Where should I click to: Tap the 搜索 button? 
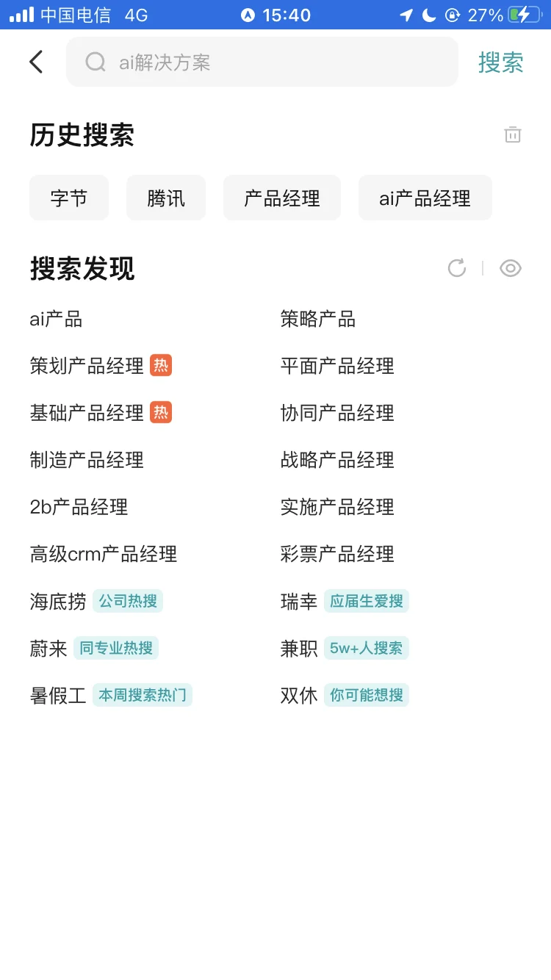[x=501, y=62]
